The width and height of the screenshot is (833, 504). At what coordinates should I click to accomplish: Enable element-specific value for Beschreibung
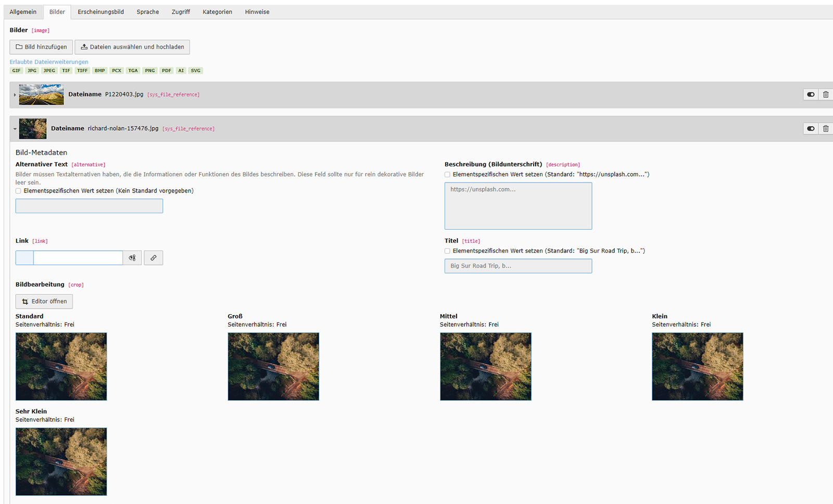coord(447,175)
